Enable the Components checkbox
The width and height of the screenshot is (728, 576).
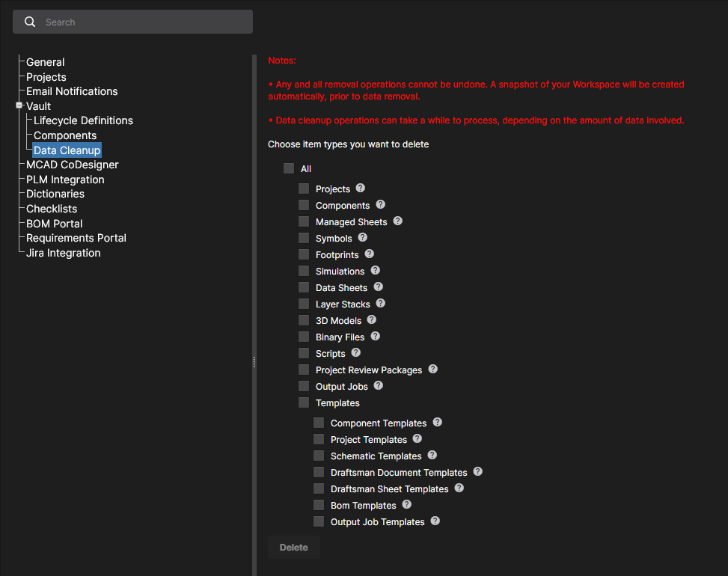coord(304,205)
